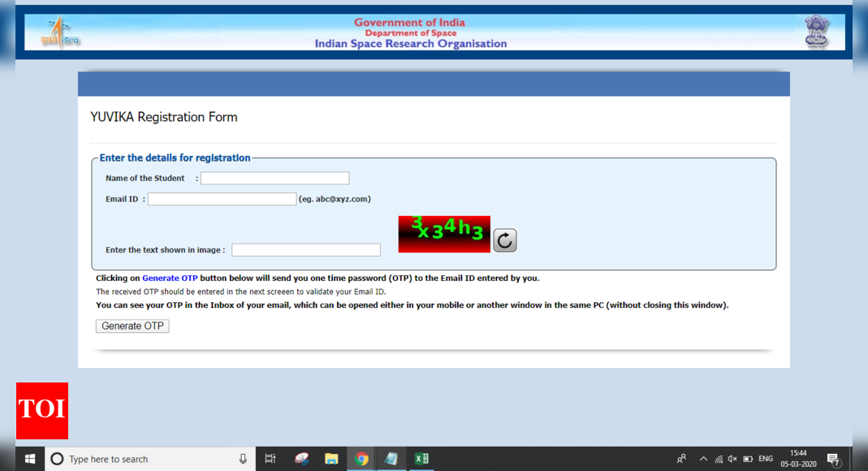Open File Explorer from taskbar
Image resolution: width=868 pixels, height=471 pixels.
click(x=331, y=459)
